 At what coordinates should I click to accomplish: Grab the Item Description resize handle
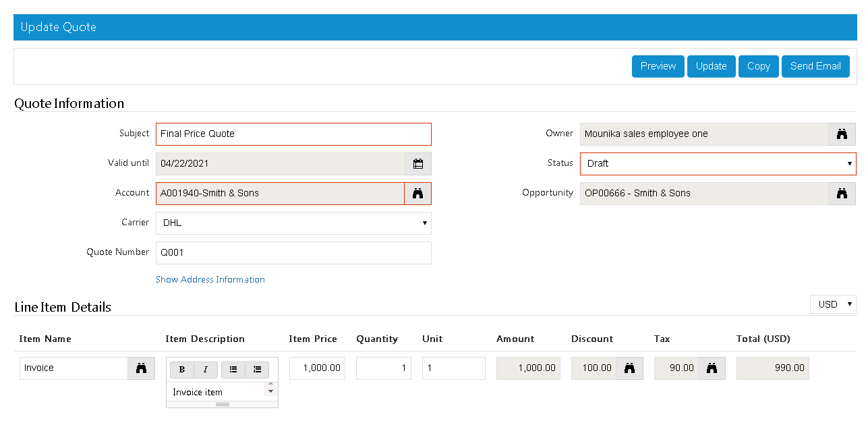point(222,404)
